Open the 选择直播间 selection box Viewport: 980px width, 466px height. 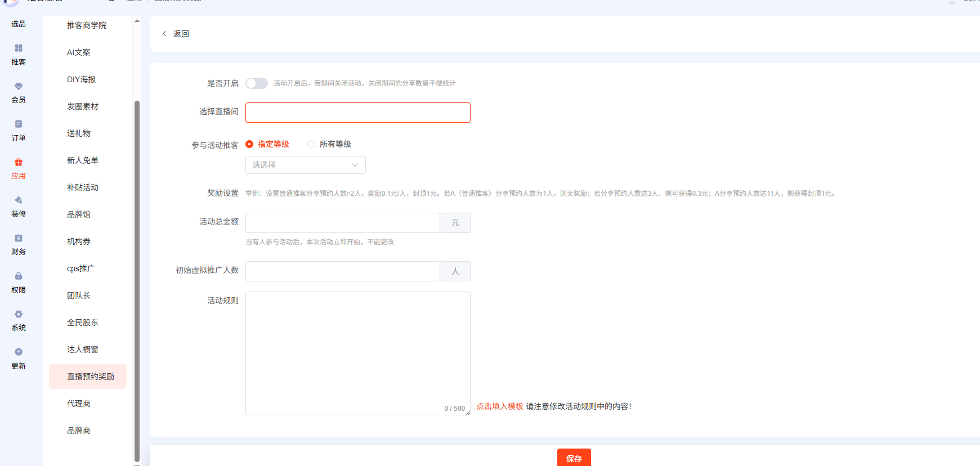click(x=357, y=113)
